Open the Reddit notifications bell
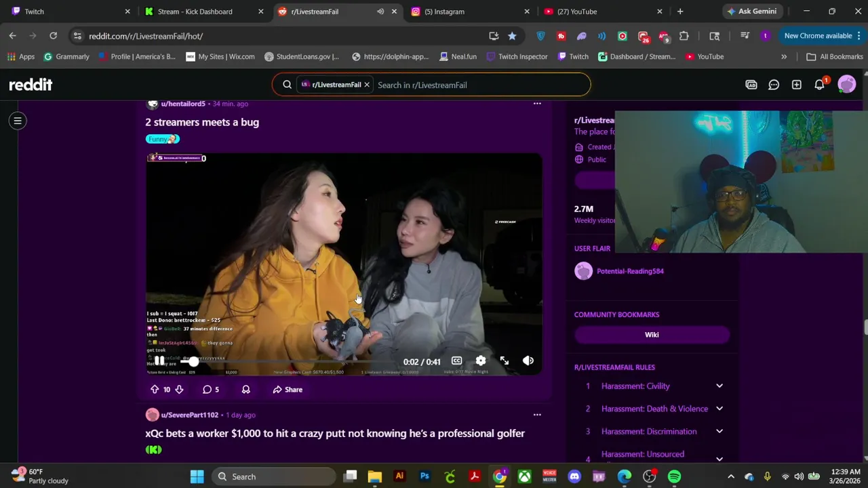868x488 pixels. pos(819,85)
